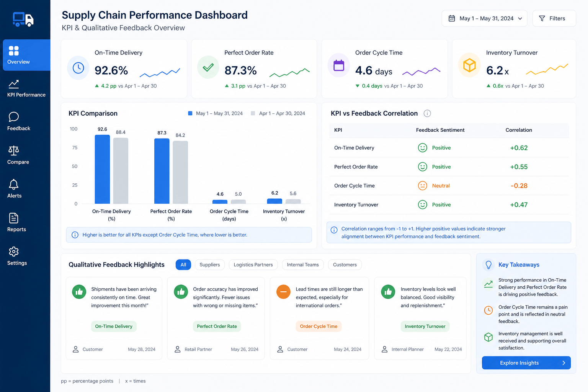The height and width of the screenshot is (392, 588).
Task: Click the On-Time Delivery tag on feedback card
Action: pos(114,326)
